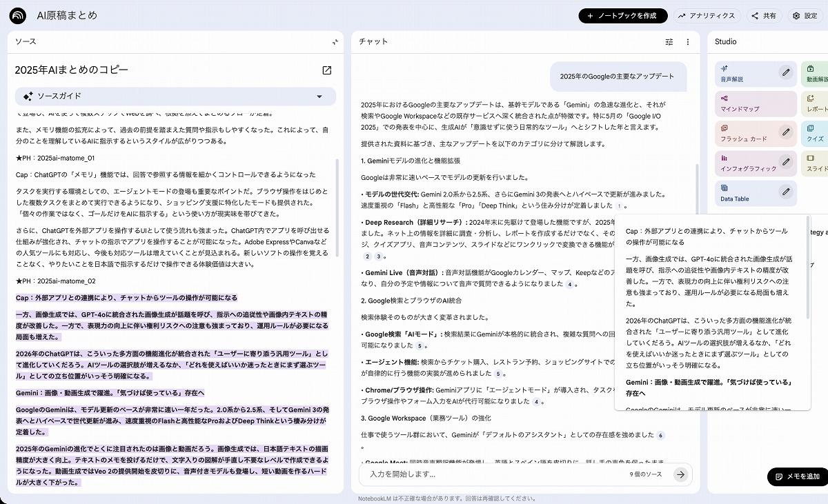Viewport: 828px width, 504px height.
Task: Click the 共有 share button
Action: (764, 16)
